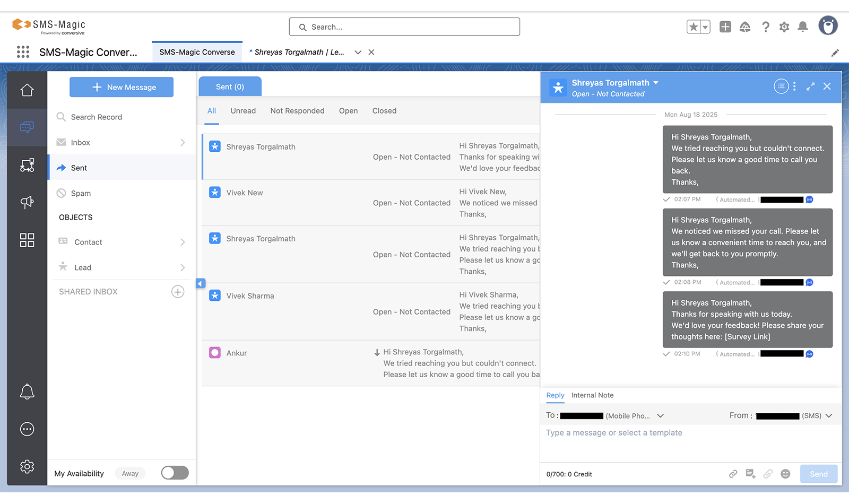This screenshot has height=504, width=849.
Task: Click the Send button
Action: pyautogui.click(x=818, y=474)
